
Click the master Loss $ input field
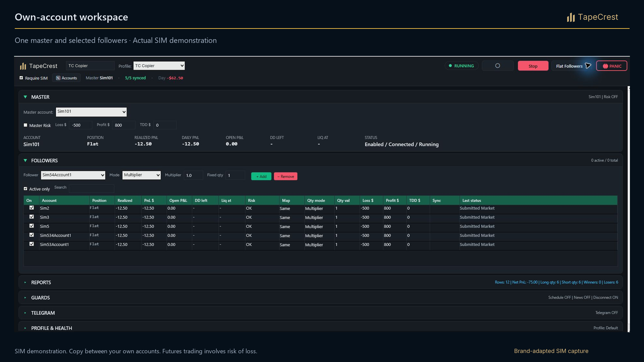(x=80, y=125)
